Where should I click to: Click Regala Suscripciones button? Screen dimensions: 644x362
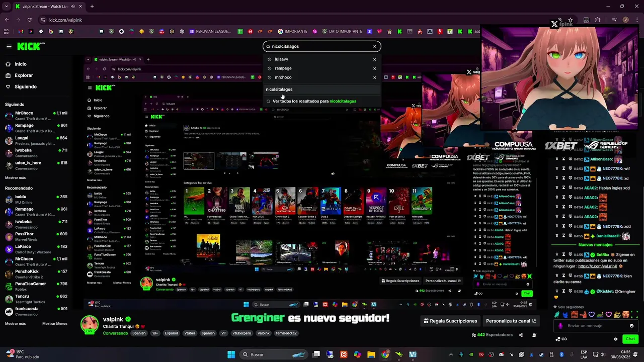click(450, 321)
